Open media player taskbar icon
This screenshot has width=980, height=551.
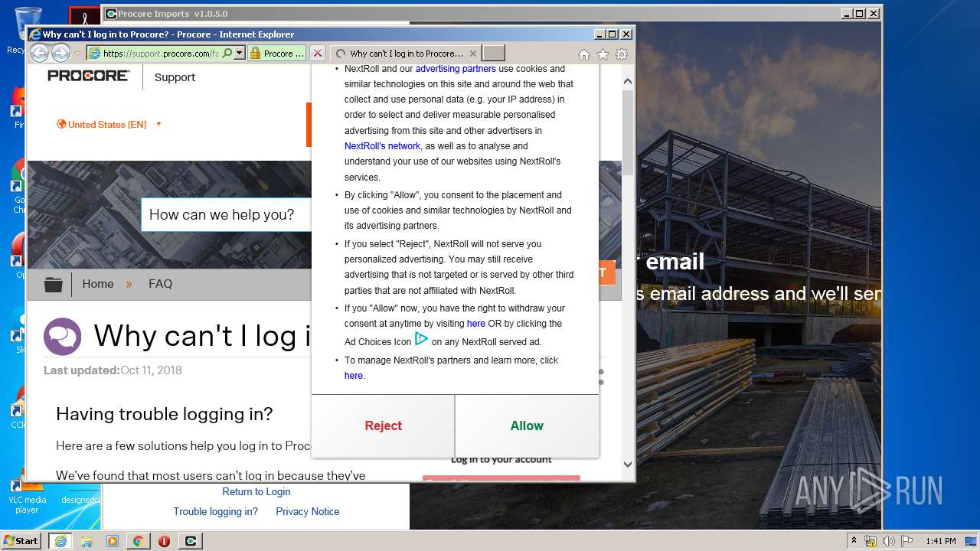click(x=112, y=541)
